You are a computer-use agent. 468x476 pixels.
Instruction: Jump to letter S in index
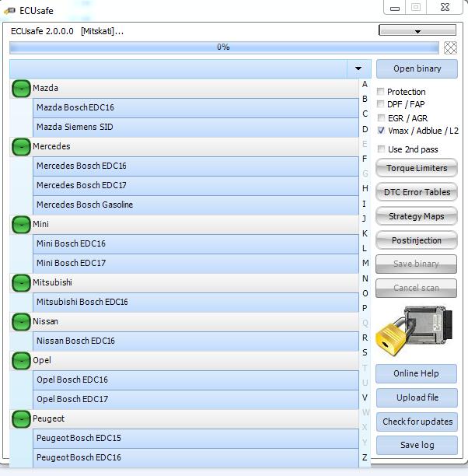(x=365, y=353)
